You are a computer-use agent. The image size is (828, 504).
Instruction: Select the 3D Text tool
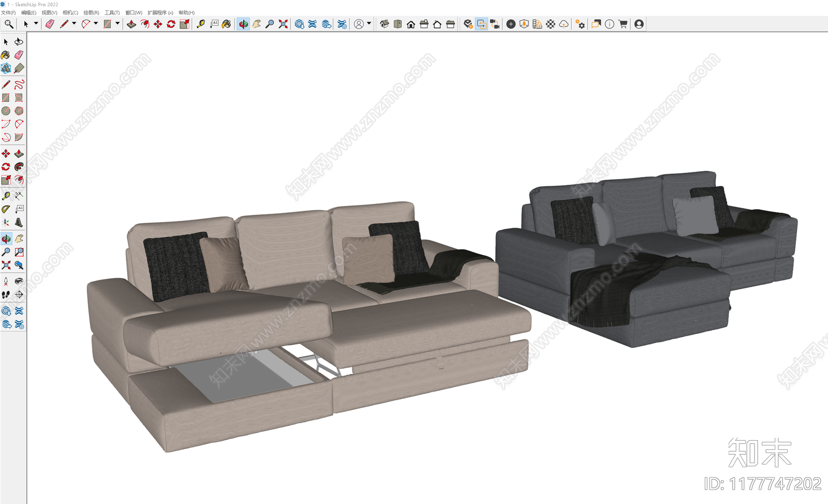(x=19, y=223)
